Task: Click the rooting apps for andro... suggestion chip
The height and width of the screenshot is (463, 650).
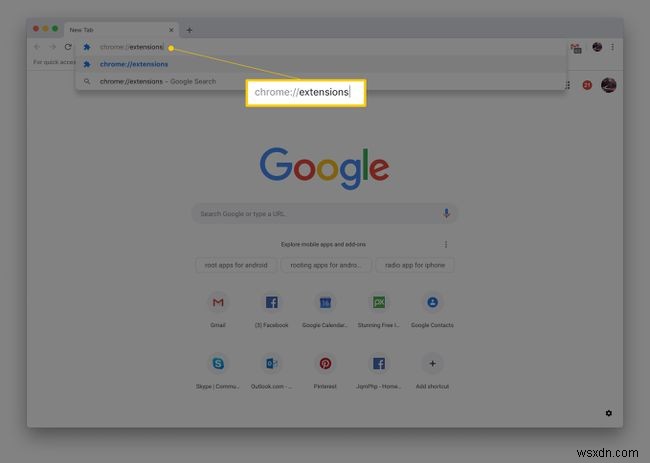Action: point(325,265)
